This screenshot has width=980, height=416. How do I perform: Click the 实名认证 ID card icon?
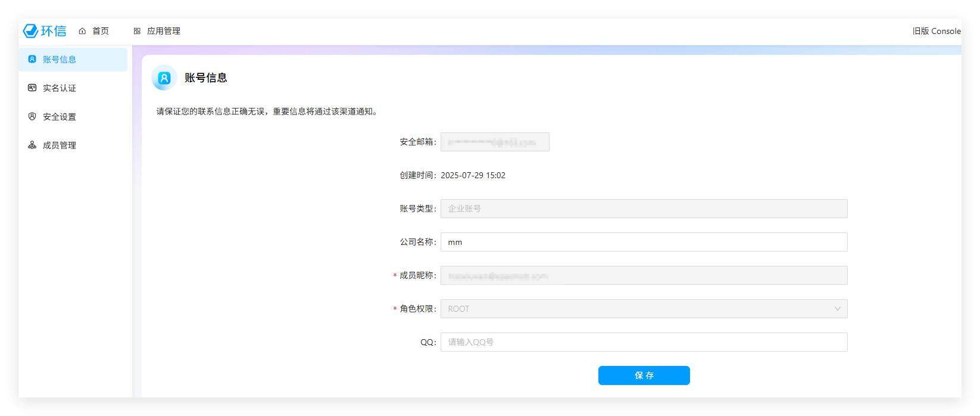coord(32,88)
